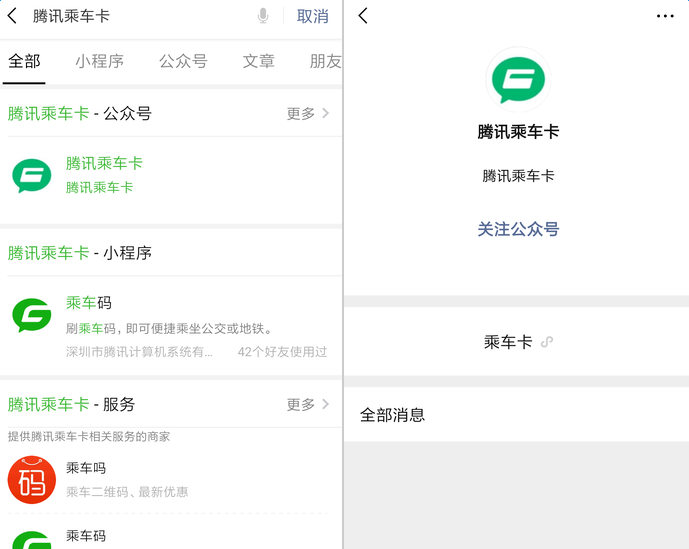Viewport: 689px width, 549px height.
Task: Tap the back arrow on the account profile page
Action: coord(363,16)
